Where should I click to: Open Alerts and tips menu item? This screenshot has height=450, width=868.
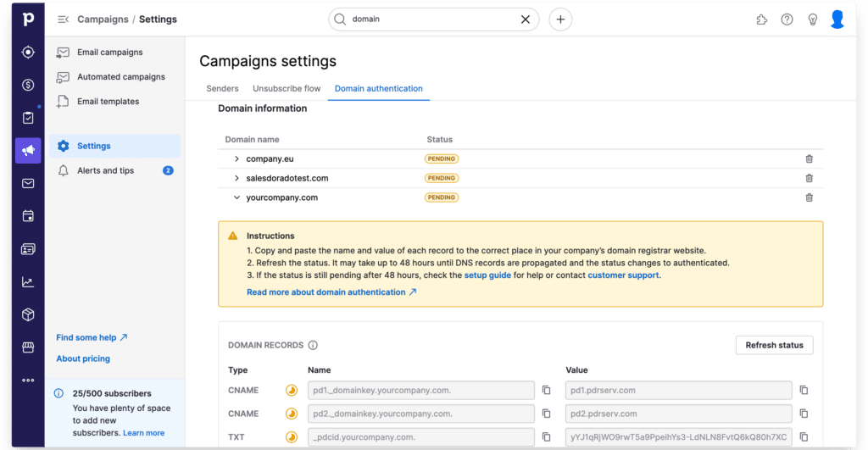[x=114, y=170]
